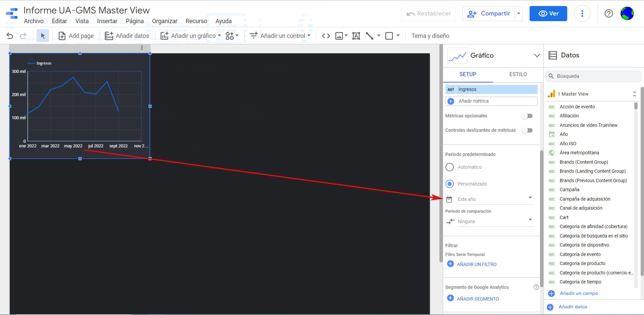Click the Google Analytics data source icon

click(551, 94)
